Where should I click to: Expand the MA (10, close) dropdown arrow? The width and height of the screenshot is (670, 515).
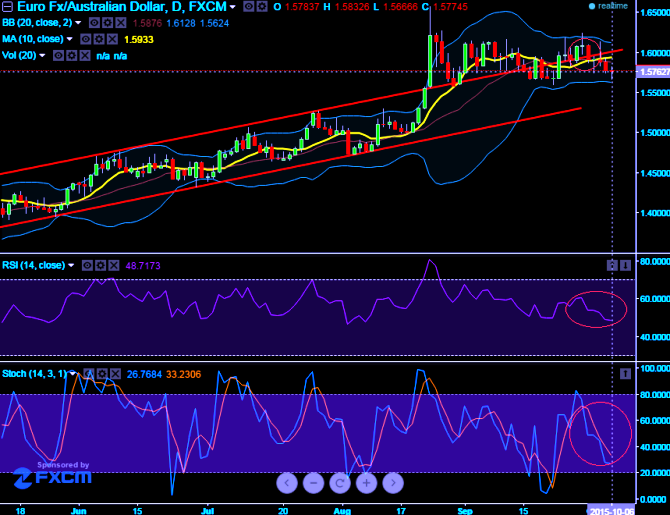(70, 39)
